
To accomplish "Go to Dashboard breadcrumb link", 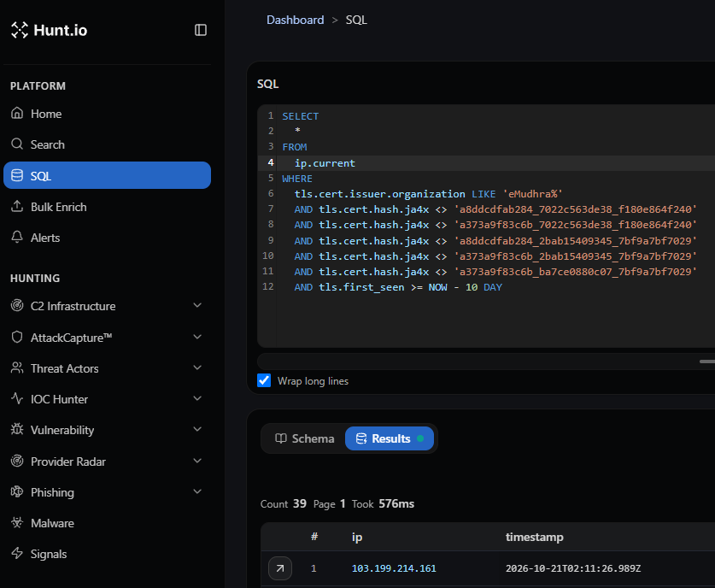I will point(295,20).
